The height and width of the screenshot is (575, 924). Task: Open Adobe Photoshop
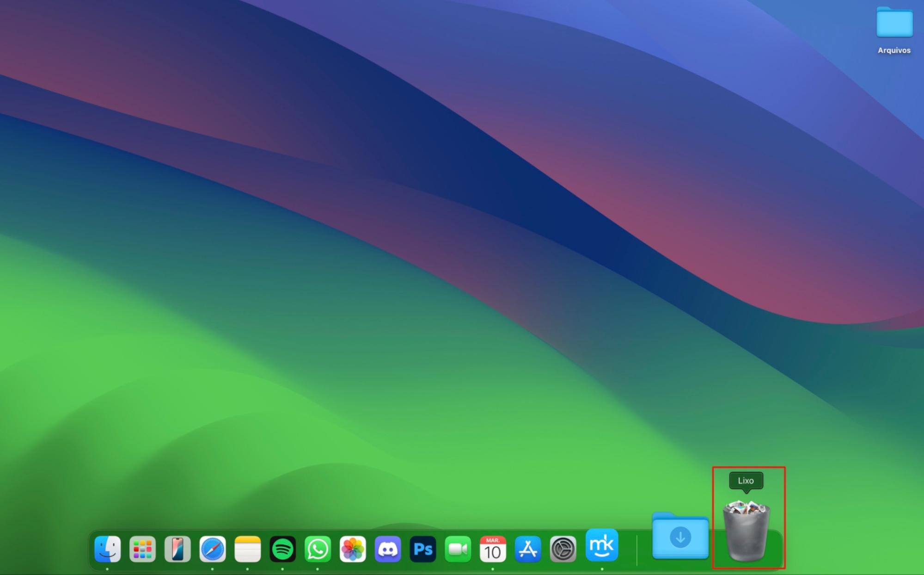tap(423, 550)
